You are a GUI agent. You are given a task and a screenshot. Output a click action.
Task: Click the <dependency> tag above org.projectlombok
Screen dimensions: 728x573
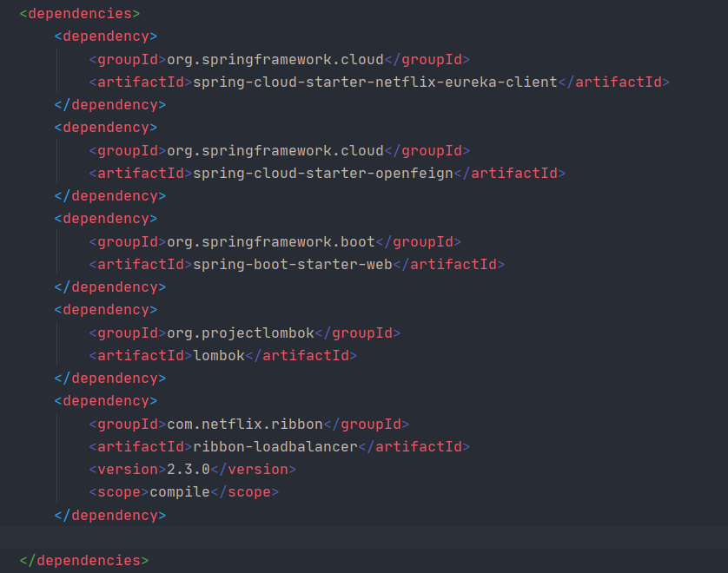point(106,309)
